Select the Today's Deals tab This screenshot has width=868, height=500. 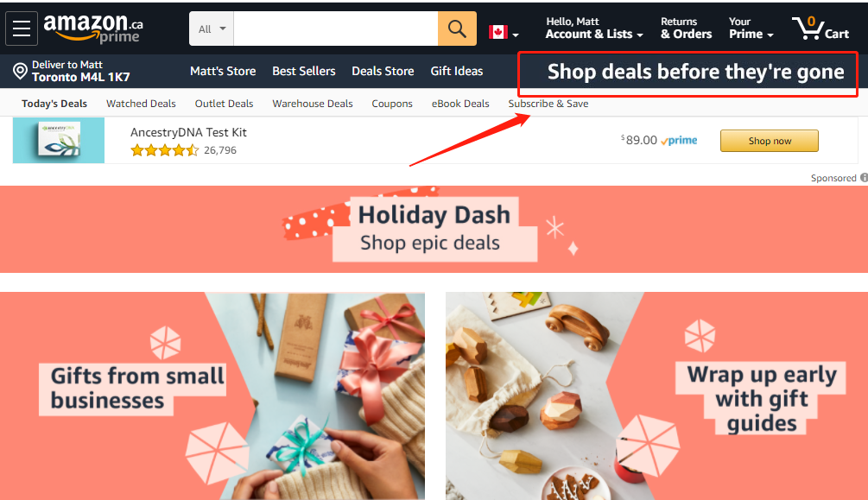pyautogui.click(x=54, y=104)
